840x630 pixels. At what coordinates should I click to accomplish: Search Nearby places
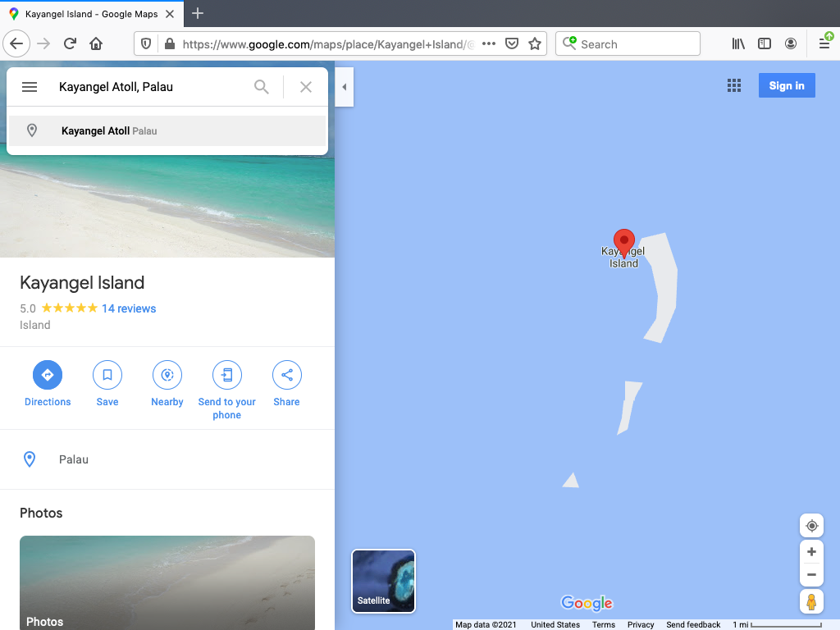167,376
